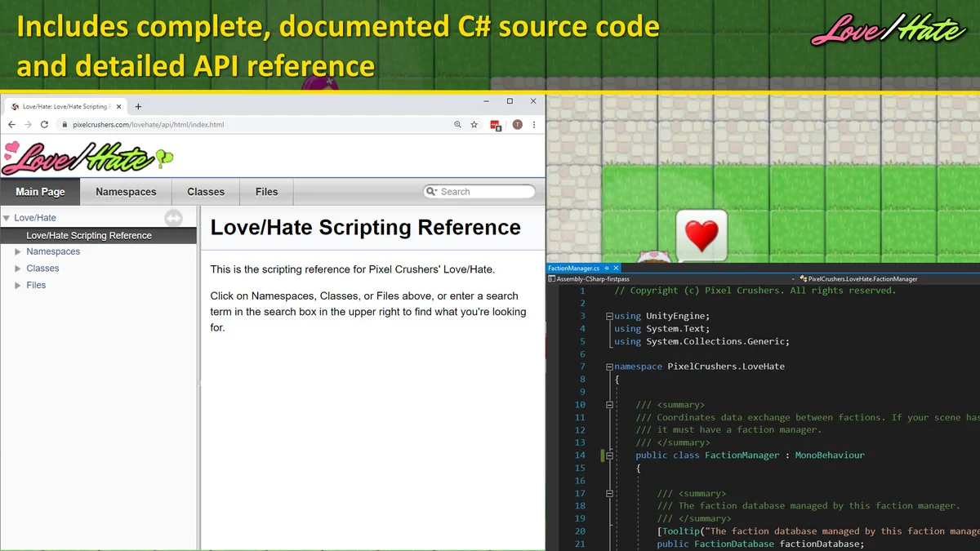This screenshot has height=551, width=980.
Task: Open the browser zoom magnifier icon
Action: coord(457,125)
